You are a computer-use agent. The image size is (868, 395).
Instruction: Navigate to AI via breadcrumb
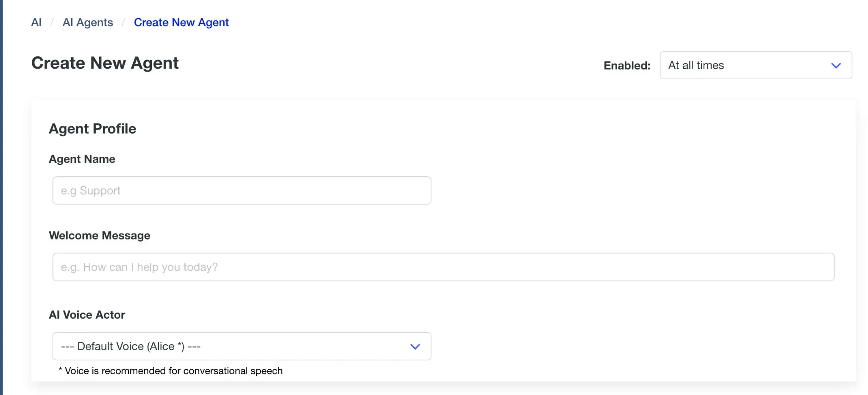[x=36, y=22]
